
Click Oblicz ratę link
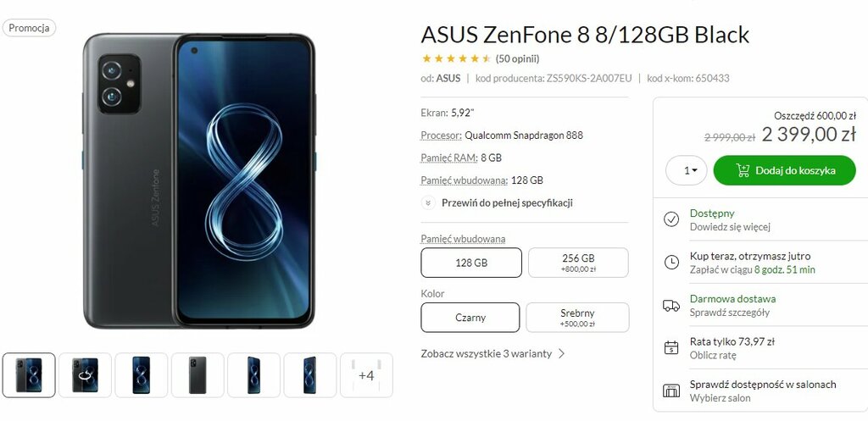712,356
